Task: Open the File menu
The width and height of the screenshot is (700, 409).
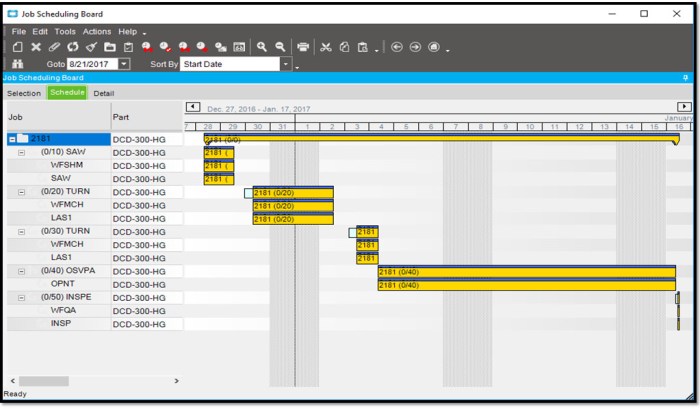Action: (19, 32)
